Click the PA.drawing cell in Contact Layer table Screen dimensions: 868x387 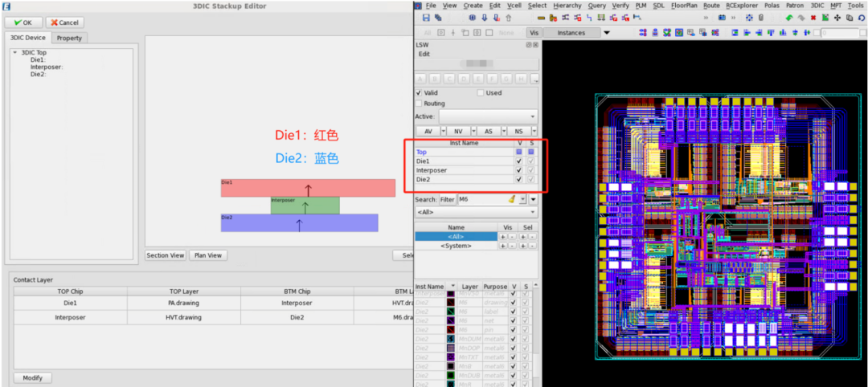point(183,303)
